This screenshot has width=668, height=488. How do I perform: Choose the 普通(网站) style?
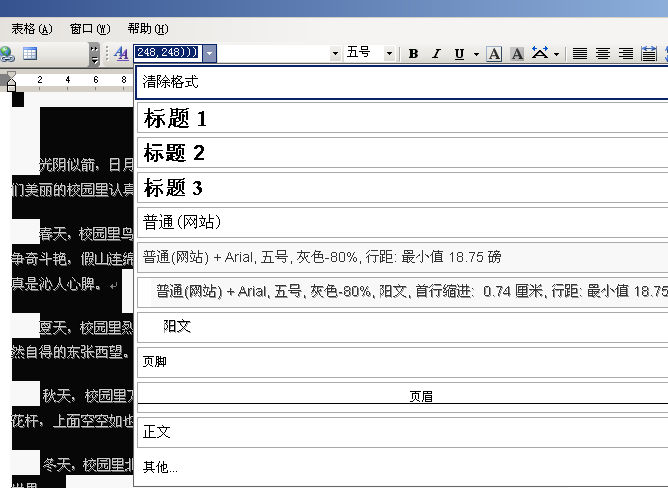pyautogui.click(x=403, y=222)
